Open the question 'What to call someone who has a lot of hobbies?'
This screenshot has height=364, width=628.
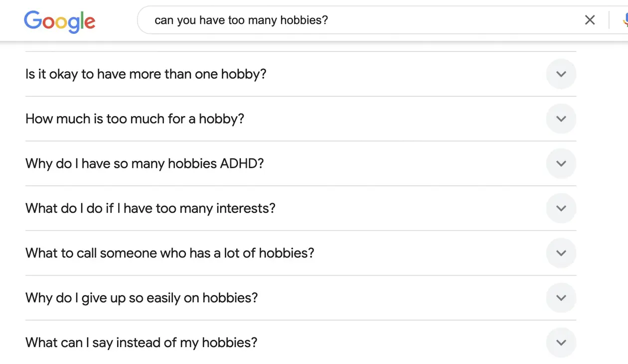pos(169,253)
